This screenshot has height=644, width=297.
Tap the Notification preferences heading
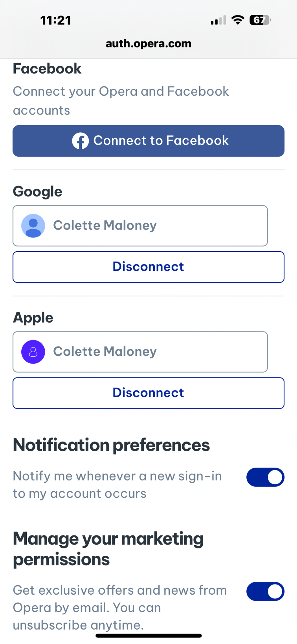pyautogui.click(x=111, y=445)
